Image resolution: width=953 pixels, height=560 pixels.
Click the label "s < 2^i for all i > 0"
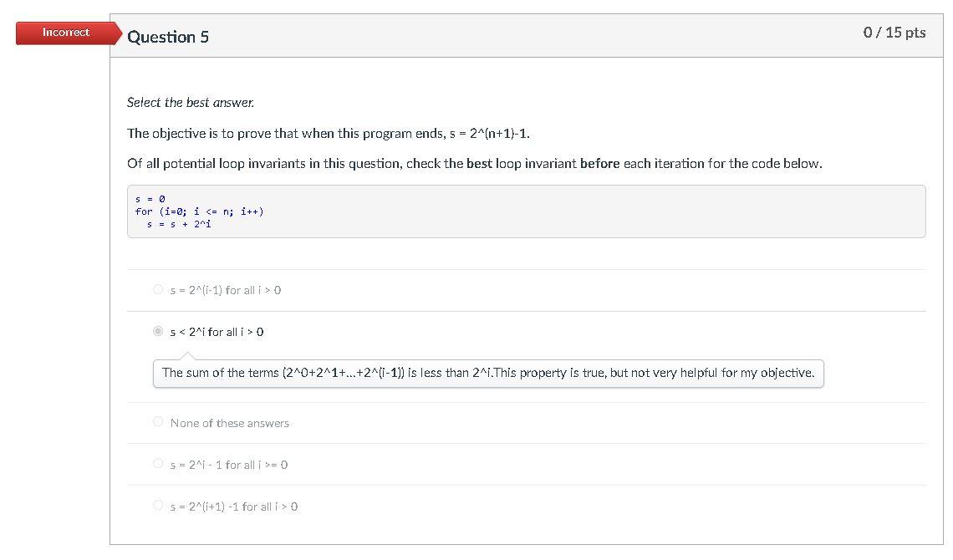pos(217,331)
